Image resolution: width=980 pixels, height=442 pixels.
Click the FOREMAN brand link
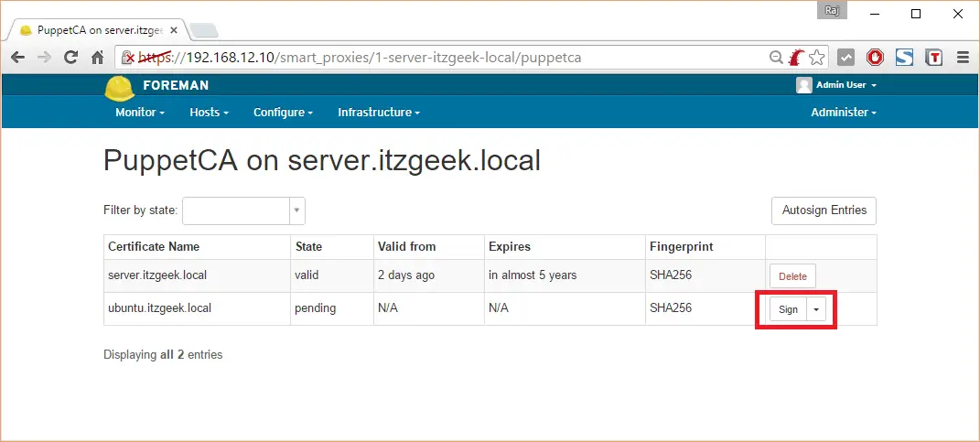[176, 86]
